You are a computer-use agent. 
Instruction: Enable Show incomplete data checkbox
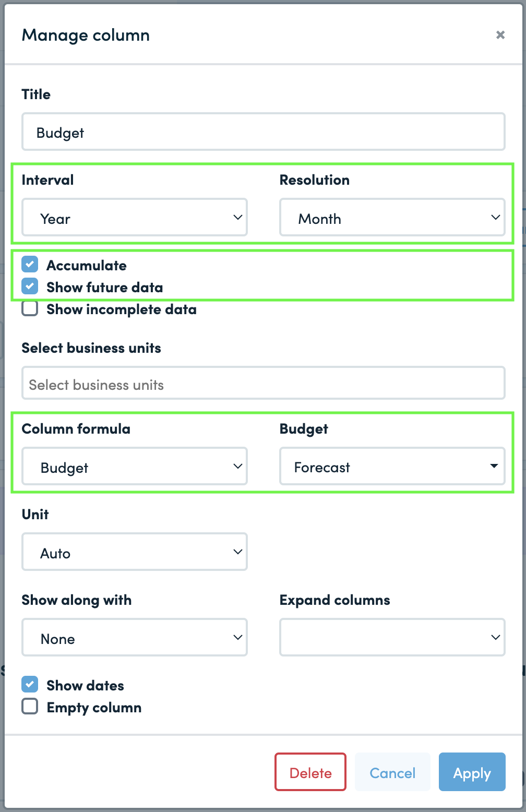coord(30,308)
